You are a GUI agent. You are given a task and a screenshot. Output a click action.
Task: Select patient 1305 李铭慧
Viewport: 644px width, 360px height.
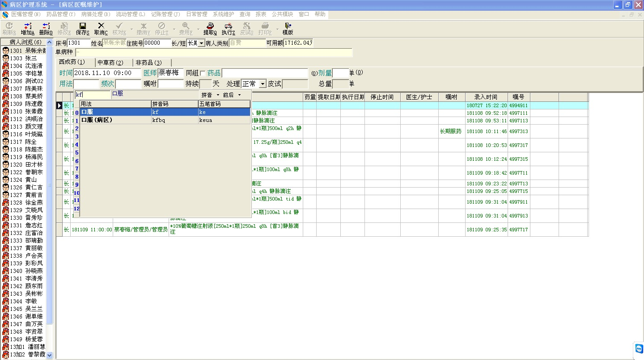(x=24, y=73)
